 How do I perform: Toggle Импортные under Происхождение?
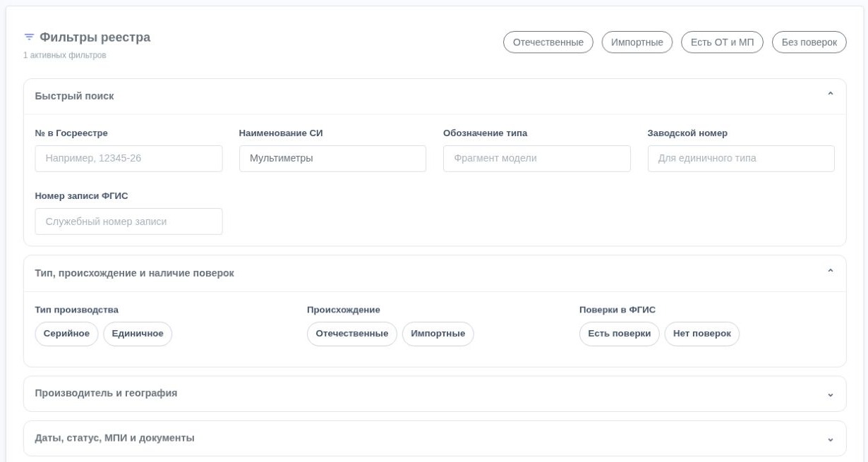(x=438, y=334)
